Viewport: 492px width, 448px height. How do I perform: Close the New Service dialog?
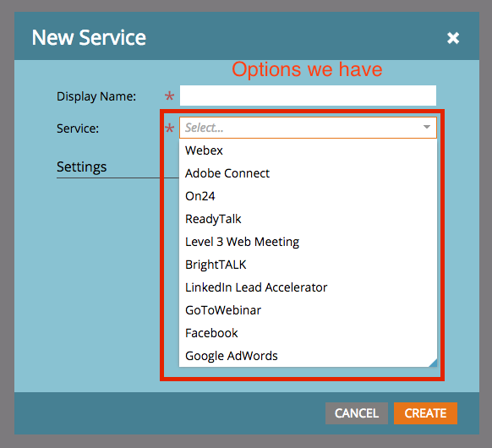(453, 38)
